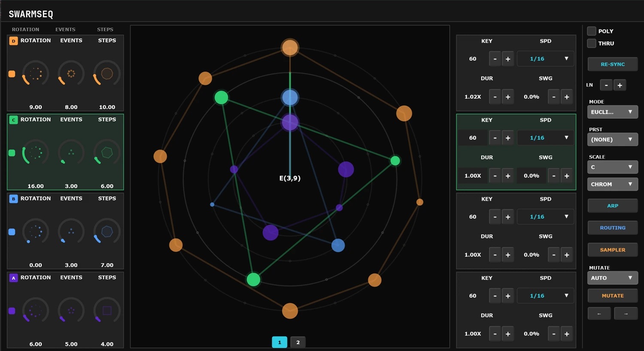The width and height of the screenshot is (644, 351).
Task: Decrease track C key with minus
Action: point(495,138)
